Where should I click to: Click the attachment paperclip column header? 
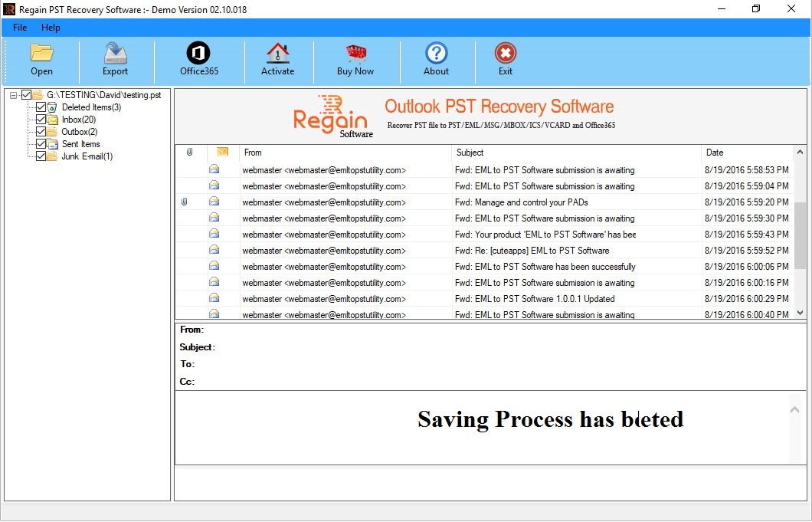189,152
